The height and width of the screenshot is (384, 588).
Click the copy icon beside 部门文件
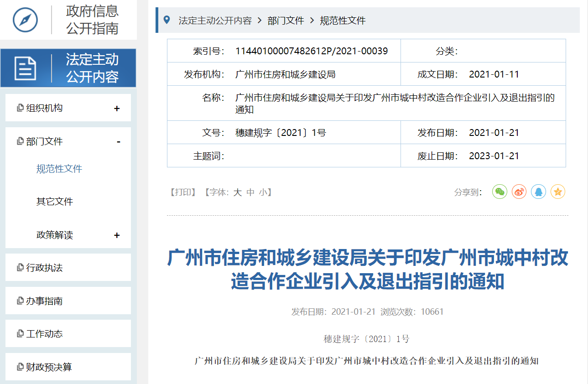pos(20,141)
